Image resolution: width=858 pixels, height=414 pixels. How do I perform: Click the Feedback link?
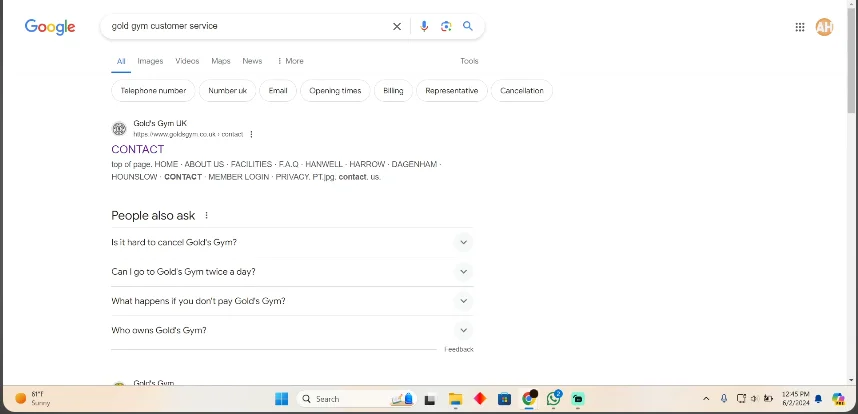pos(459,349)
